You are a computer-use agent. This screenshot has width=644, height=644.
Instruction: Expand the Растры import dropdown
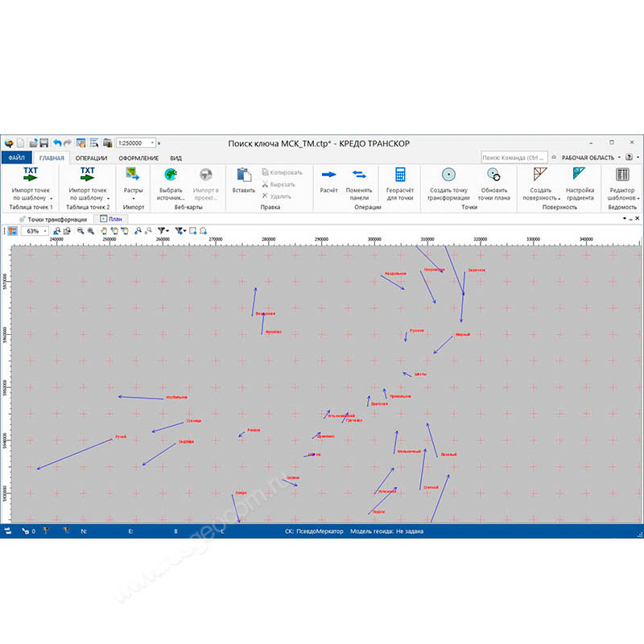coord(133,198)
